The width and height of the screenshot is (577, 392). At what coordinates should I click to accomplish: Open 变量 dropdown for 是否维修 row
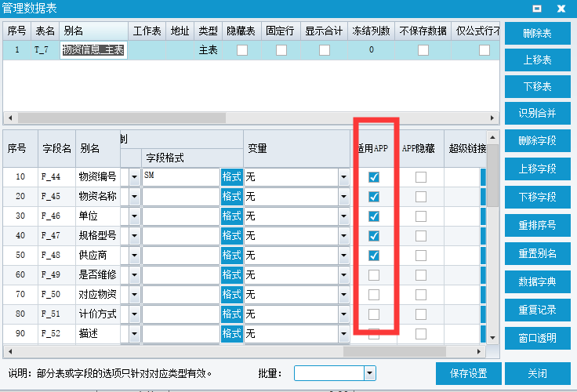coord(343,275)
